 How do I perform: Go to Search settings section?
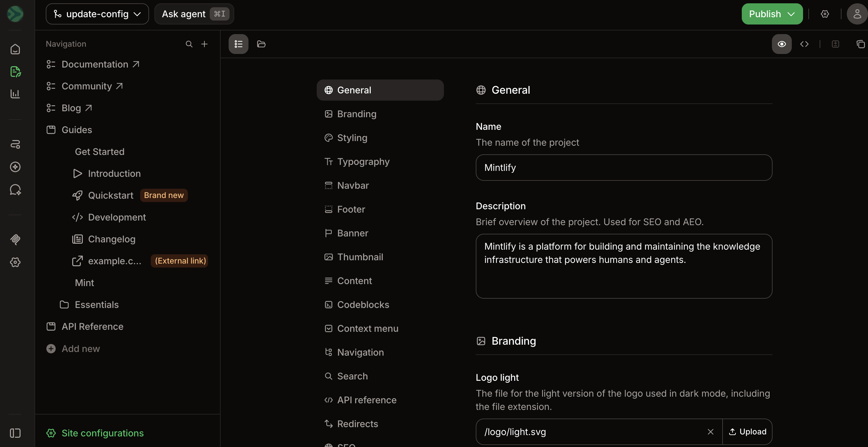(x=380, y=376)
